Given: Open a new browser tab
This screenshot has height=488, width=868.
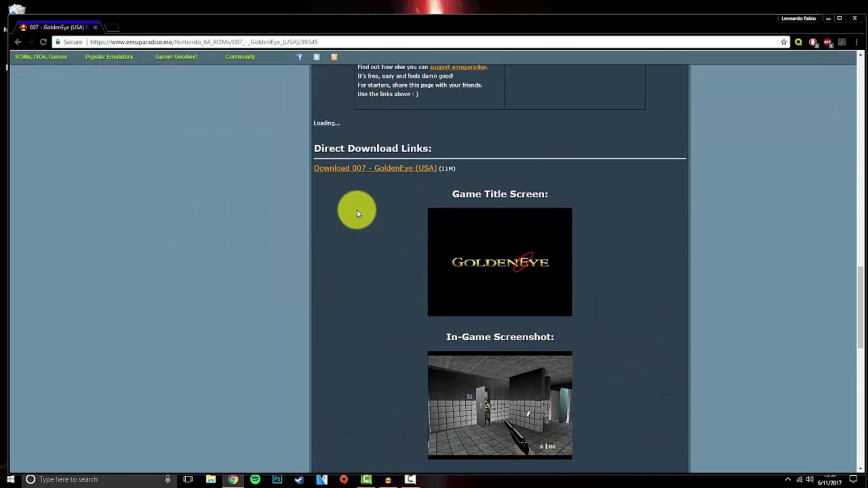Looking at the screenshot, I should coord(113,27).
